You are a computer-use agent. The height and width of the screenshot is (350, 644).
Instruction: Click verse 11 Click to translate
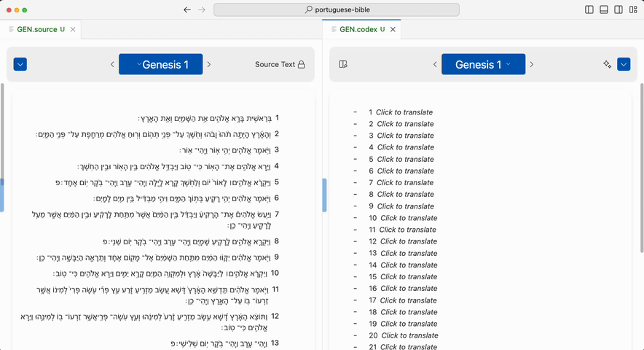point(407,230)
